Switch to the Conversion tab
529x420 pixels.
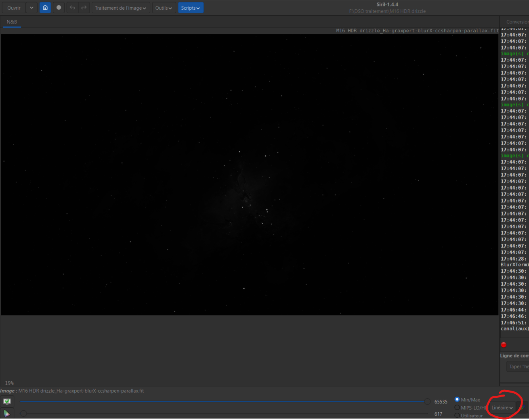517,22
